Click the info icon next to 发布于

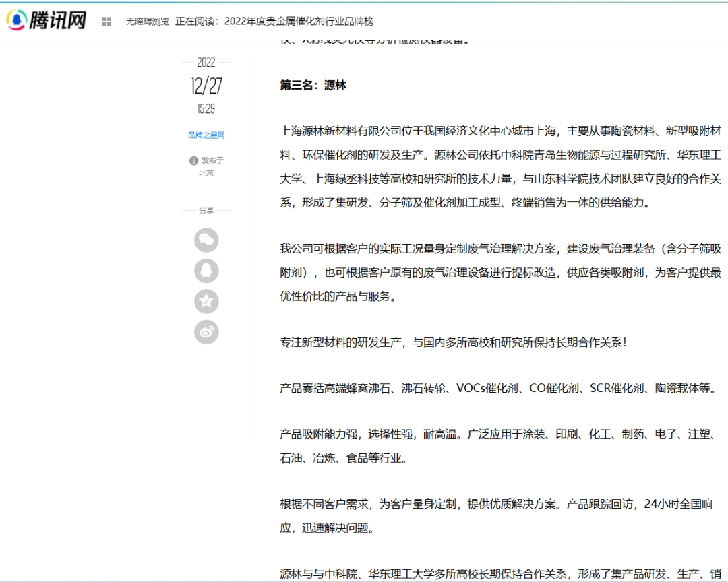[x=193, y=160]
